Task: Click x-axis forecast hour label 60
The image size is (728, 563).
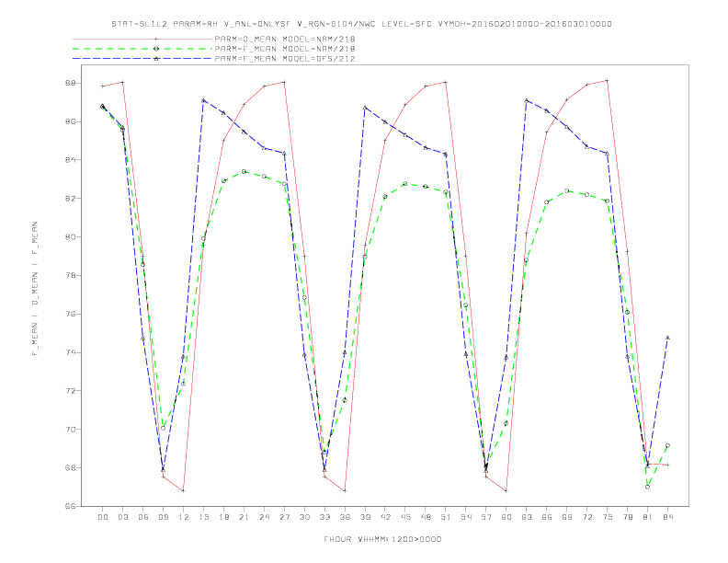Action: click(x=506, y=517)
